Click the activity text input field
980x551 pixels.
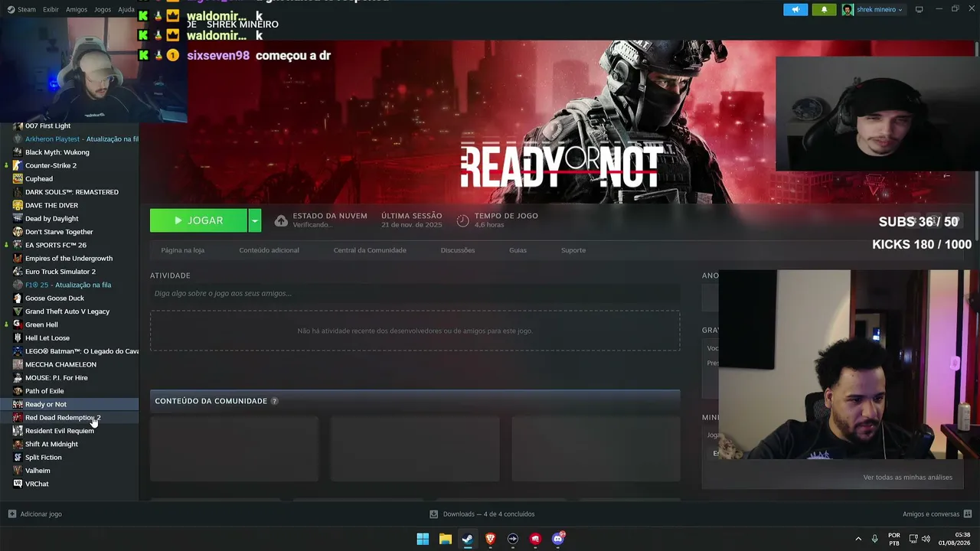tap(415, 294)
